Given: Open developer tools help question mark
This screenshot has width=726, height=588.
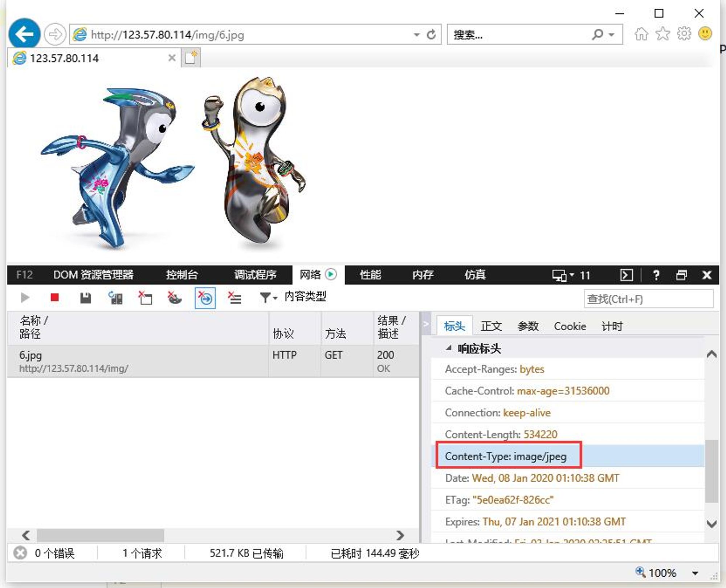Looking at the screenshot, I should click(x=656, y=275).
